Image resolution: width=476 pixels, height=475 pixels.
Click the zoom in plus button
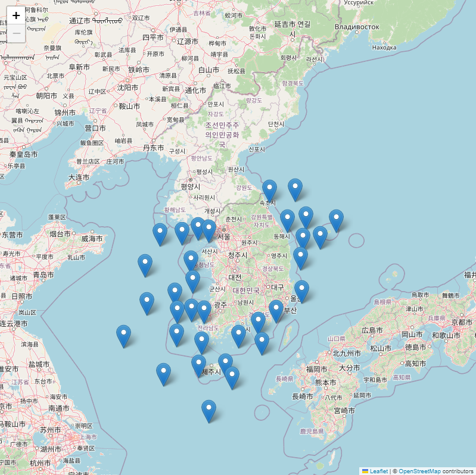tap(16, 15)
